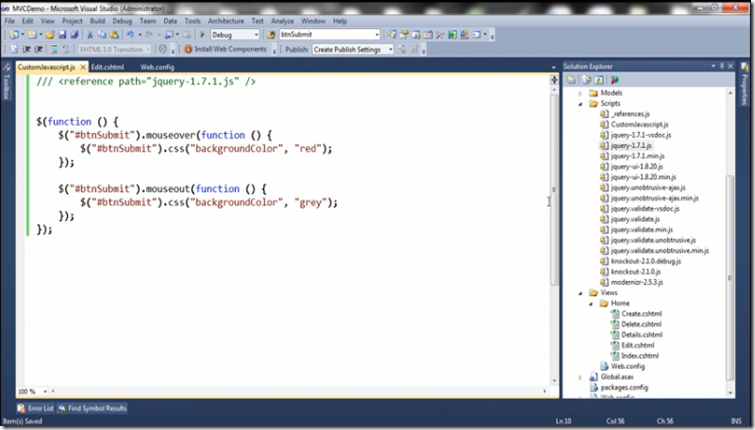Collapse the Scripts folder
This screenshot has height=430, width=755.
tap(580, 104)
